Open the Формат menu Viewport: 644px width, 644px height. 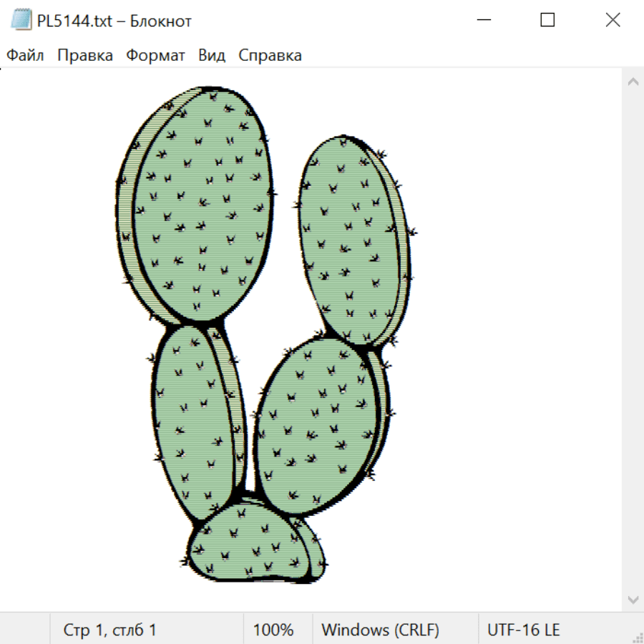[x=155, y=56]
